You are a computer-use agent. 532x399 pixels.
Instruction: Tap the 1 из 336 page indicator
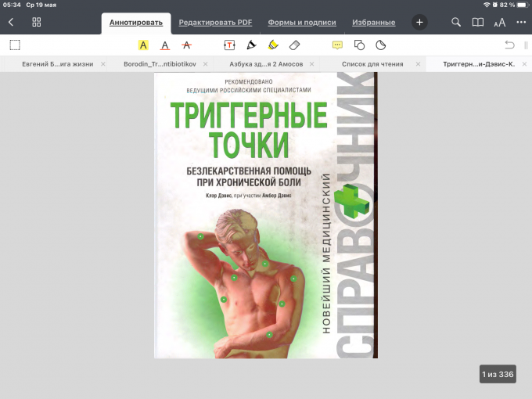pos(498,374)
